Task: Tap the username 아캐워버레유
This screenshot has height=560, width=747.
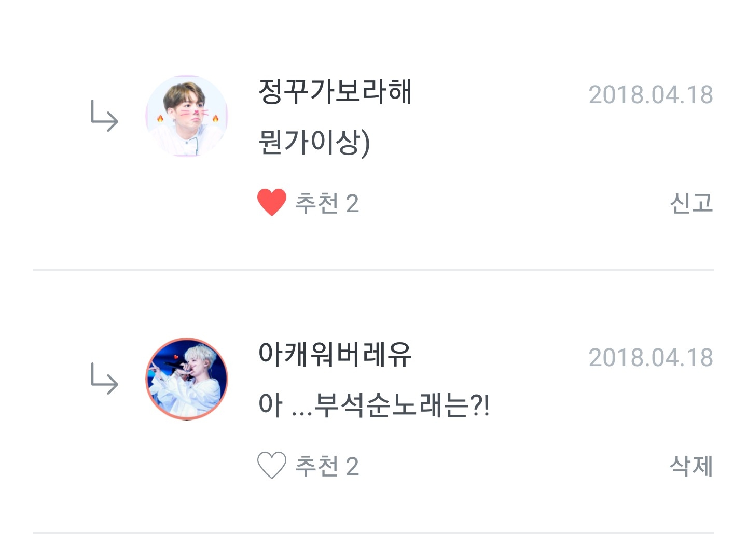Action: [335, 354]
